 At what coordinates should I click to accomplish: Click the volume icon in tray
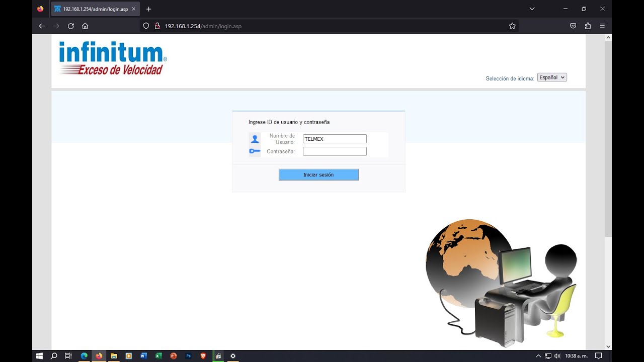click(557, 356)
